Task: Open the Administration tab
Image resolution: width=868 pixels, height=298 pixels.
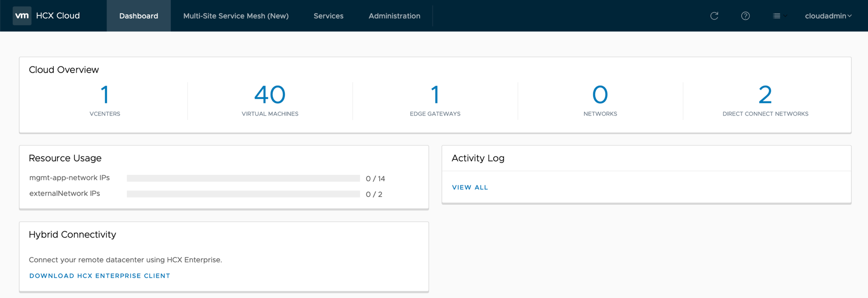Action: (394, 16)
